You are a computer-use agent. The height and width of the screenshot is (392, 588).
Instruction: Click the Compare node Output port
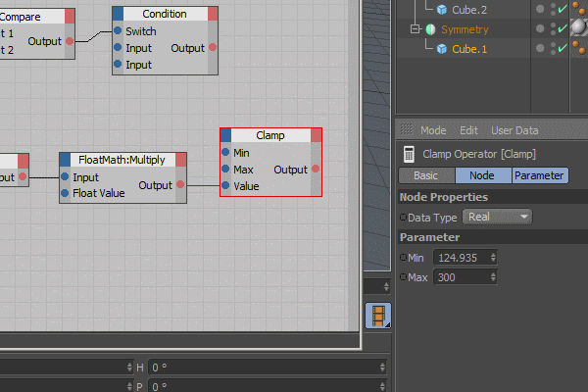[70, 41]
